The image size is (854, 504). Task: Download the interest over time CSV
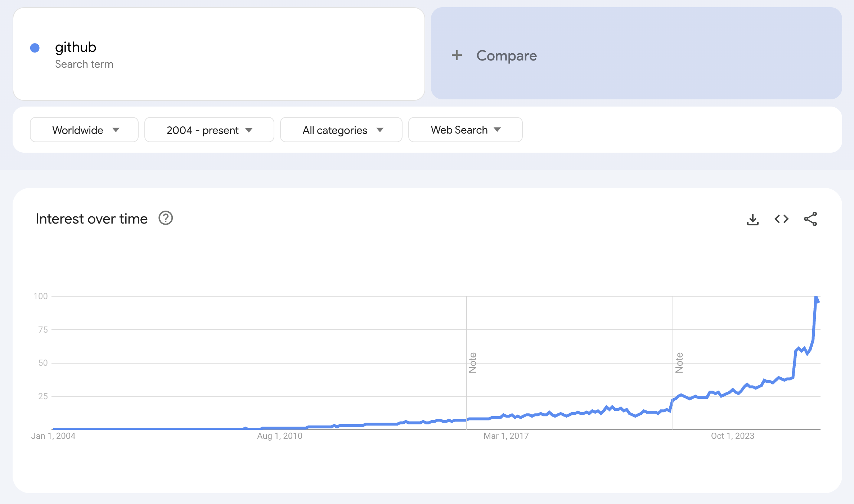tap(752, 219)
